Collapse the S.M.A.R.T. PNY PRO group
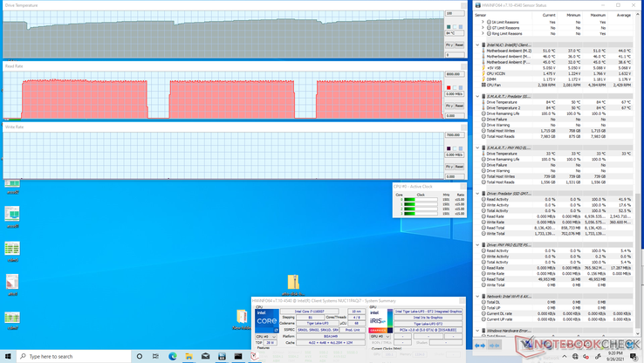The height and width of the screenshot is (363, 644). click(x=477, y=147)
